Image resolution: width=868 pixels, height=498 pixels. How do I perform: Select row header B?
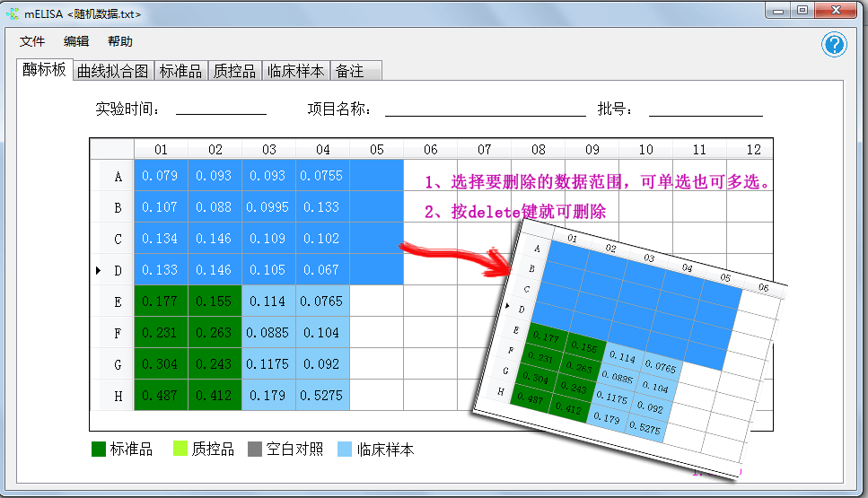pyautogui.click(x=112, y=207)
